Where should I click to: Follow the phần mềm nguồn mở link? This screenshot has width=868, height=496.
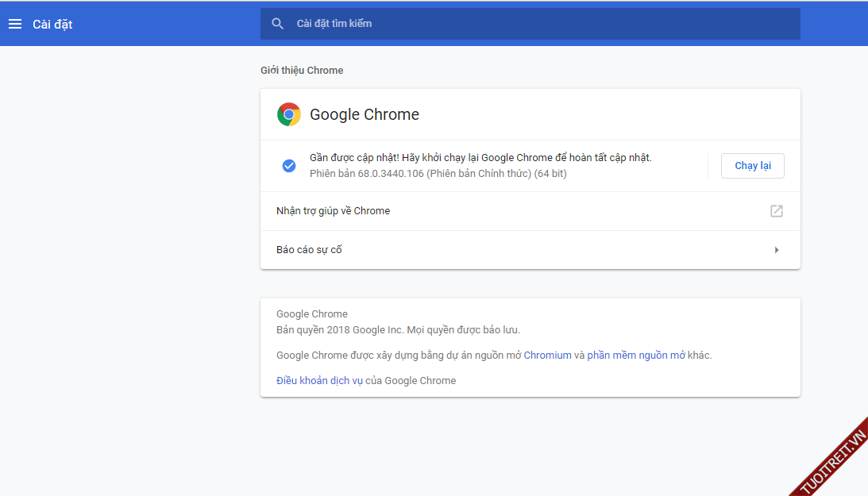click(627, 356)
